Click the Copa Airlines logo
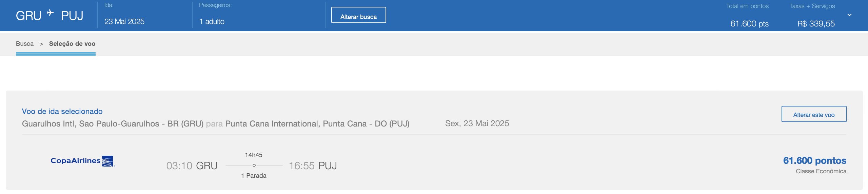 click(x=83, y=161)
